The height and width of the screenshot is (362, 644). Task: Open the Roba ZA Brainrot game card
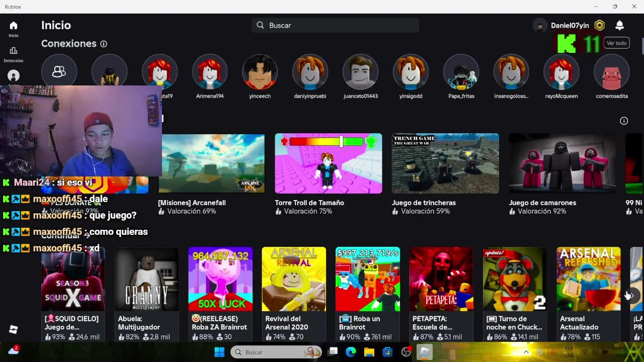click(220, 294)
